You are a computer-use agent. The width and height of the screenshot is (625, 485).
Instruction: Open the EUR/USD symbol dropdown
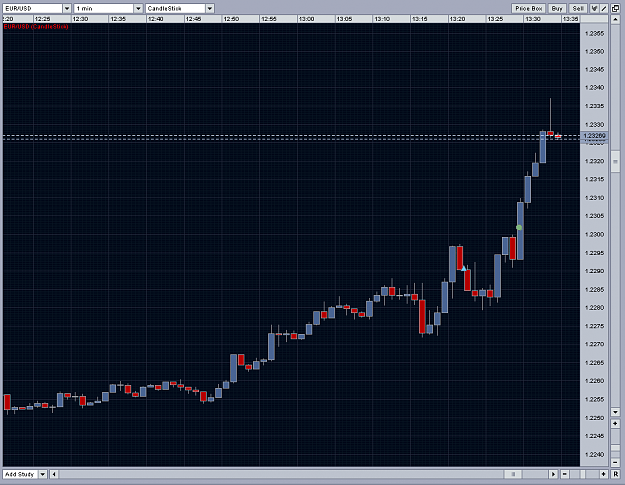tap(67, 8)
